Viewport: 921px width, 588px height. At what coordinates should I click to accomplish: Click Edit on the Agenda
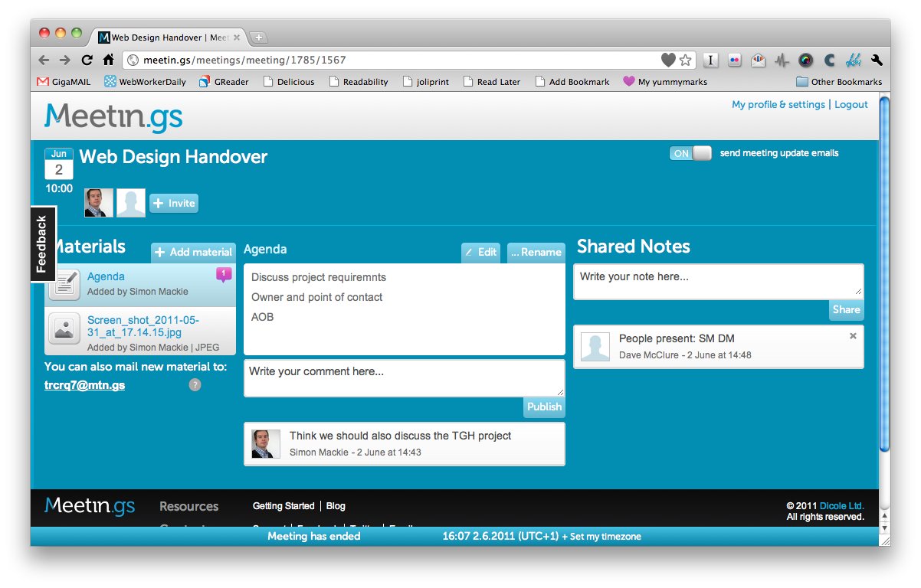coord(480,252)
